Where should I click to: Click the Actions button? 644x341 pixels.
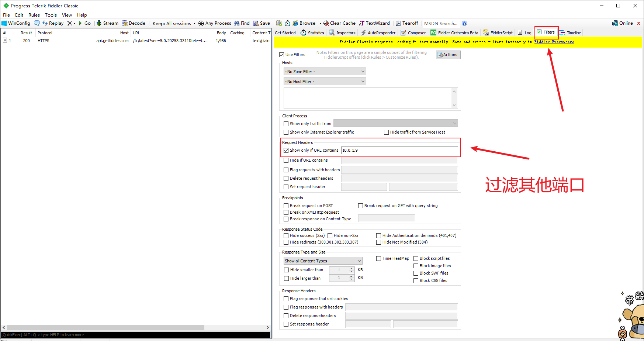click(x=448, y=55)
